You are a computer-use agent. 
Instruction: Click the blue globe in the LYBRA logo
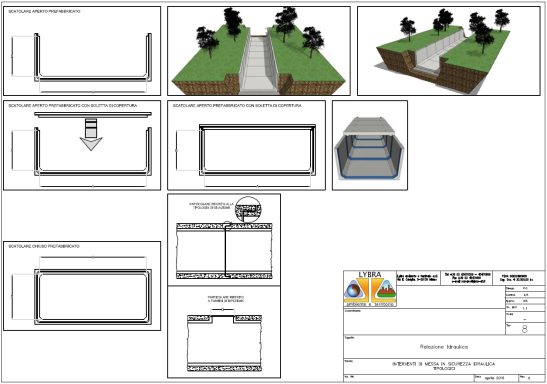point(353,291)
